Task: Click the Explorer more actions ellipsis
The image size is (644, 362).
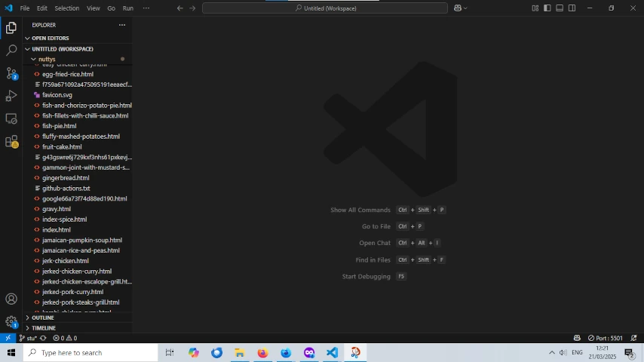Action: click(122, 25)
